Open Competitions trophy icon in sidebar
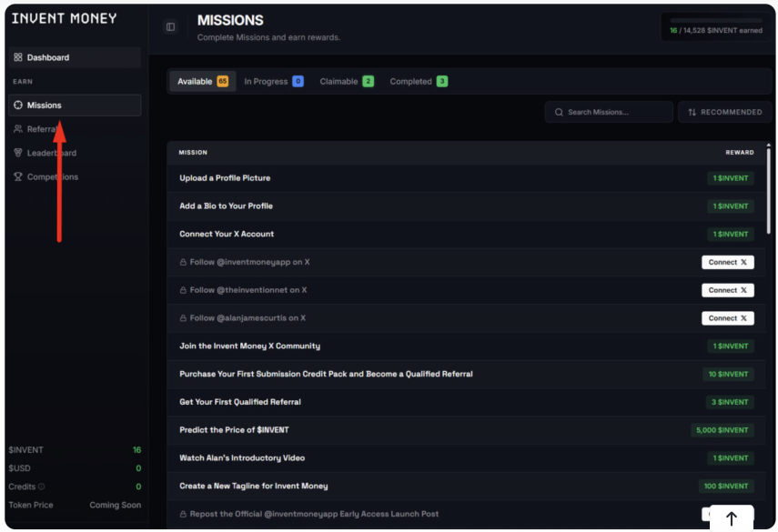This screenshot has height=532, width=778. pyautogui.click(x=18, y=176)
